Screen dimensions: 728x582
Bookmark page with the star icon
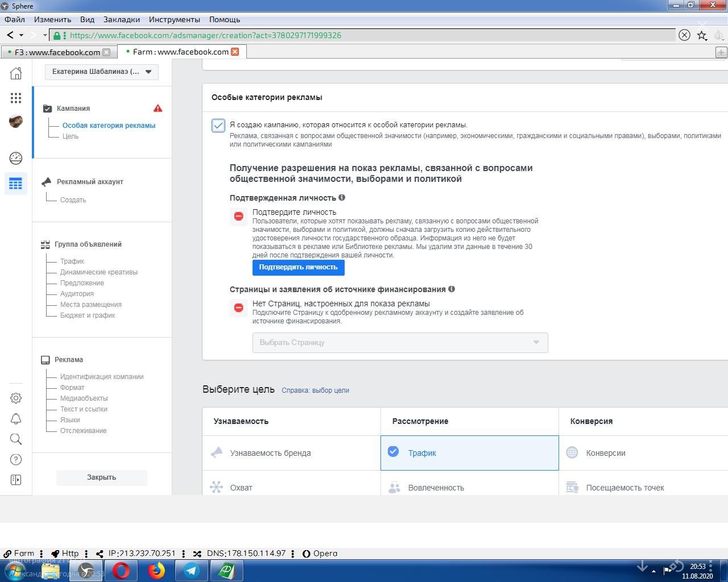tap(702, 35)
